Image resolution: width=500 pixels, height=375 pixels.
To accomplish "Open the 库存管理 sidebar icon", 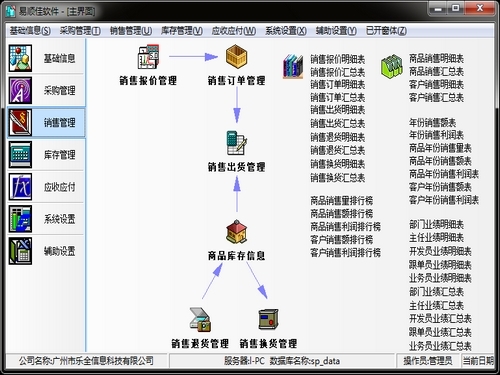I will [x=20, y=154].
